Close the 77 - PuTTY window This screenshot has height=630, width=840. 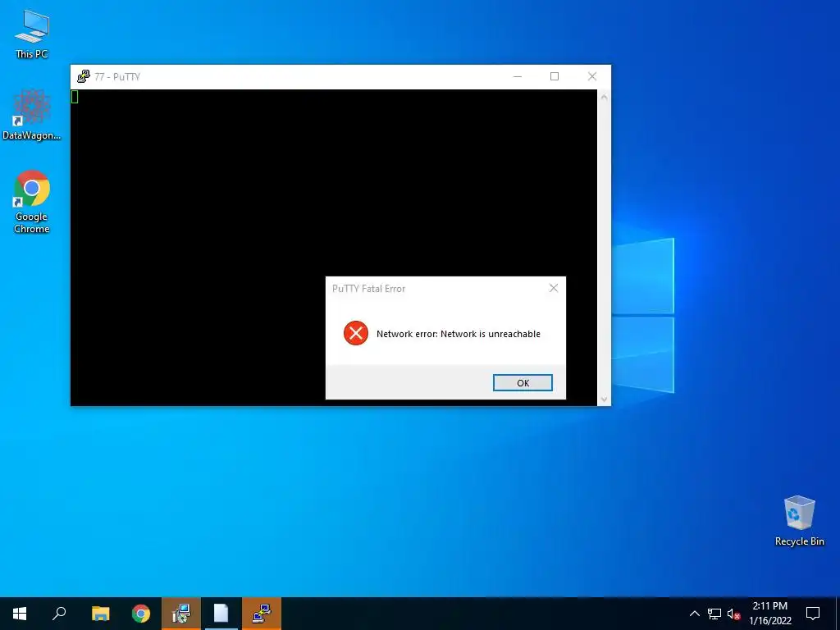pyautogui.click(x=592, y=76)
